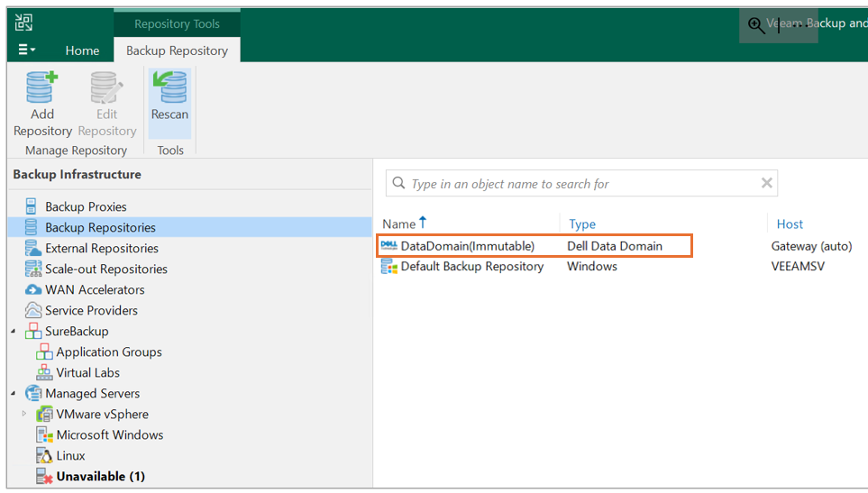Screen dimensions: 868x493
Task: Click the Managed Servers globe icon
Action: click(x=33, y=393)
